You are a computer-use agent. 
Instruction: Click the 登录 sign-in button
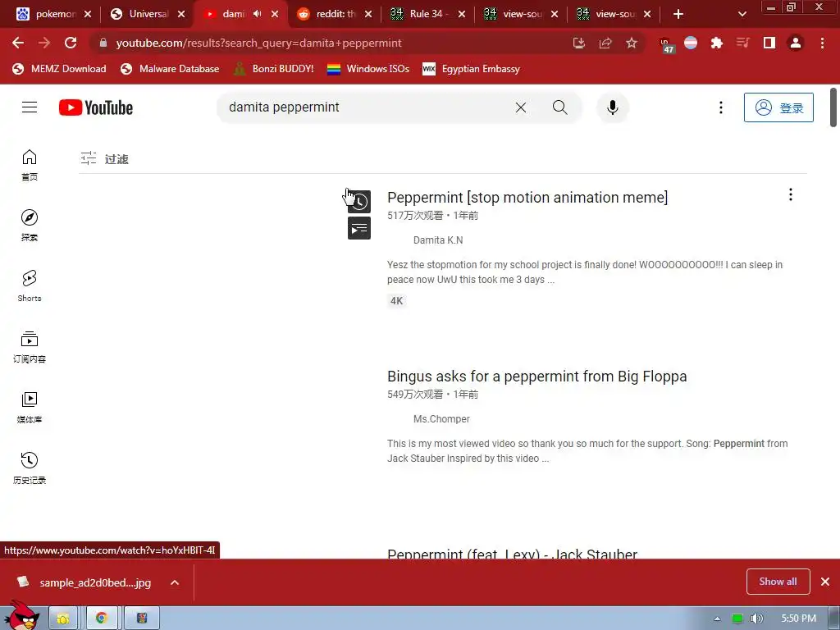[778, 107]
